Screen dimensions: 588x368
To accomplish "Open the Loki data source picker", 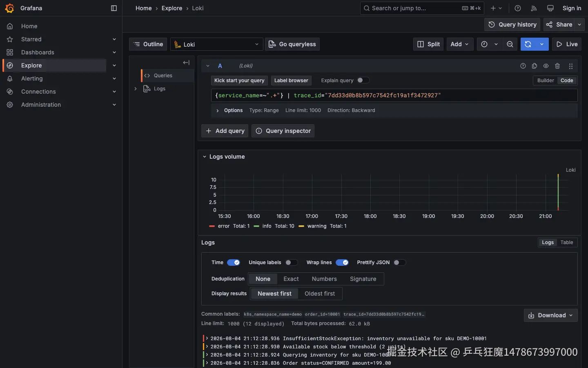I will pos(216,44).
